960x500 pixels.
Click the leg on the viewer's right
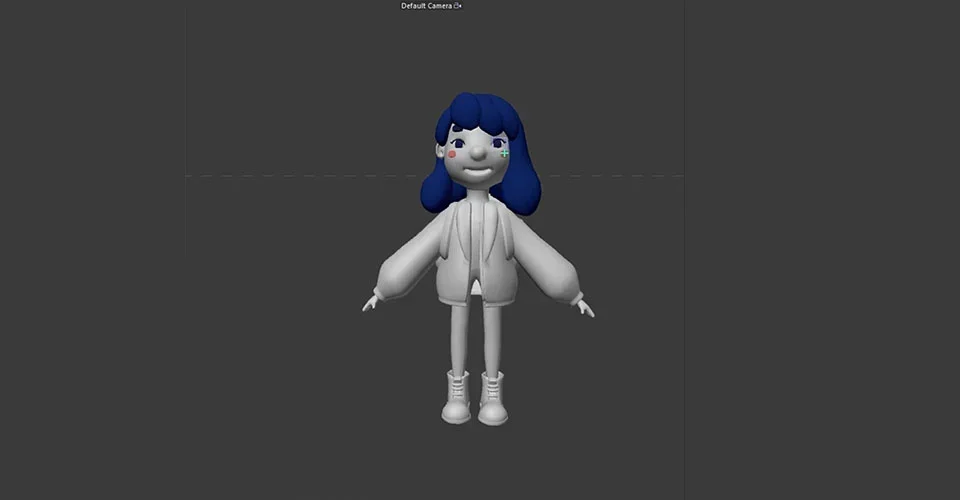pos(492,338)
